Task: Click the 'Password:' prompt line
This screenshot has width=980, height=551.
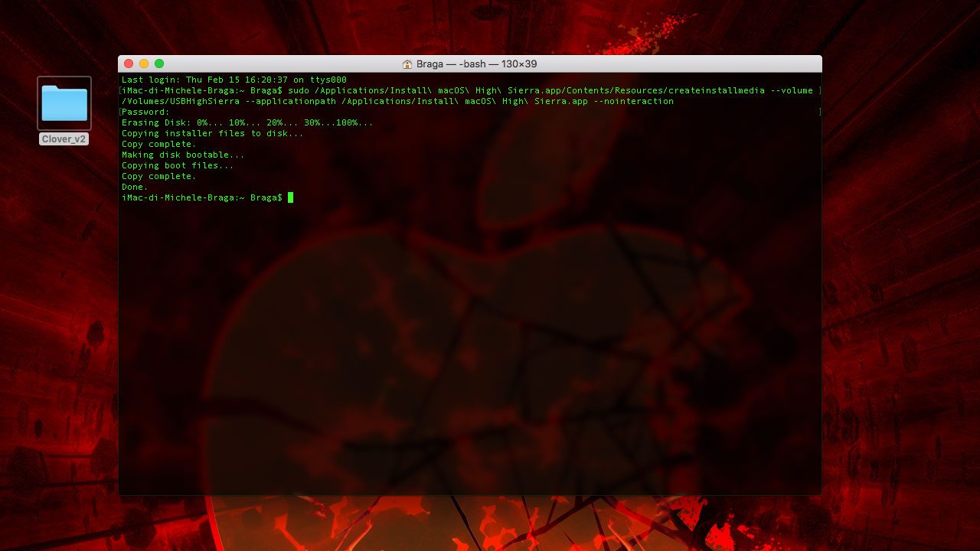Action: point(145,112)
